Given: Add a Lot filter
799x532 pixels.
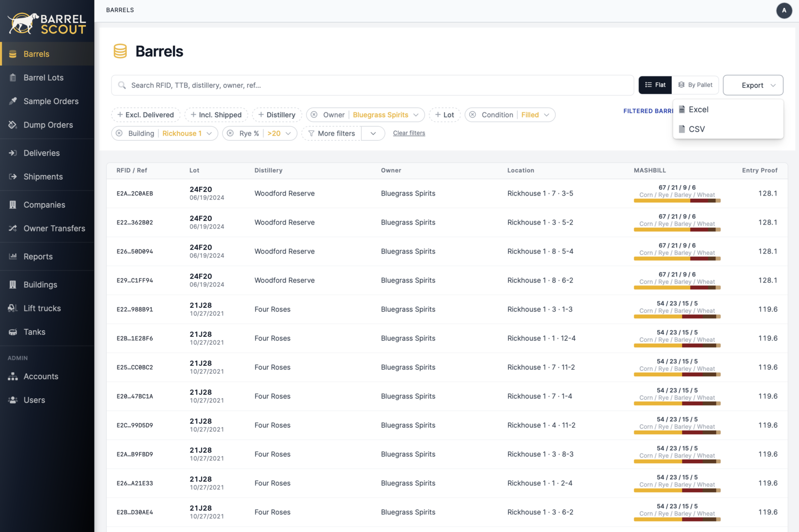Looking at the screenshot, I should [x=444, y=115].
